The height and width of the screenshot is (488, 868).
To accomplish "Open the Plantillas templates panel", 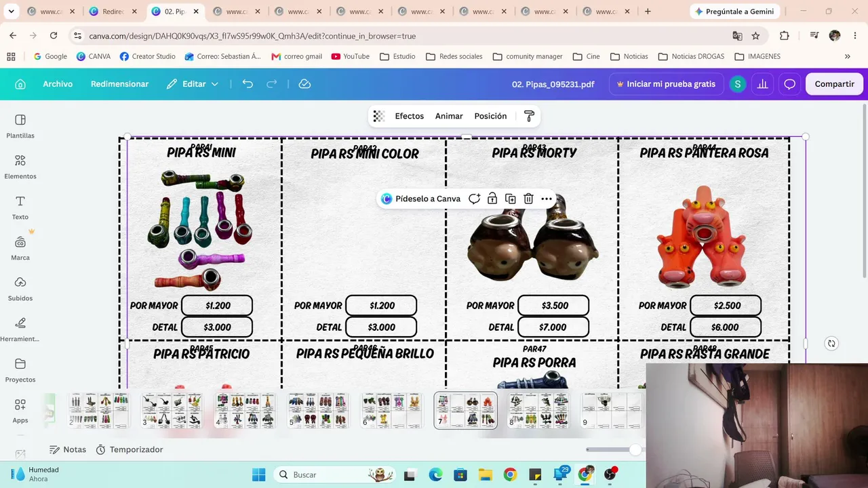I will pos(20,126).
